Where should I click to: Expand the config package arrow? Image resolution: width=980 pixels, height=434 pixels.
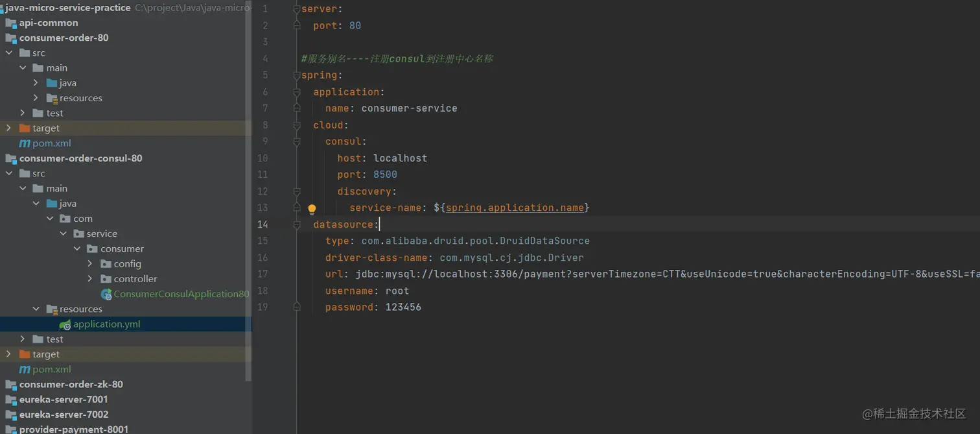click(x=91, y=263)
